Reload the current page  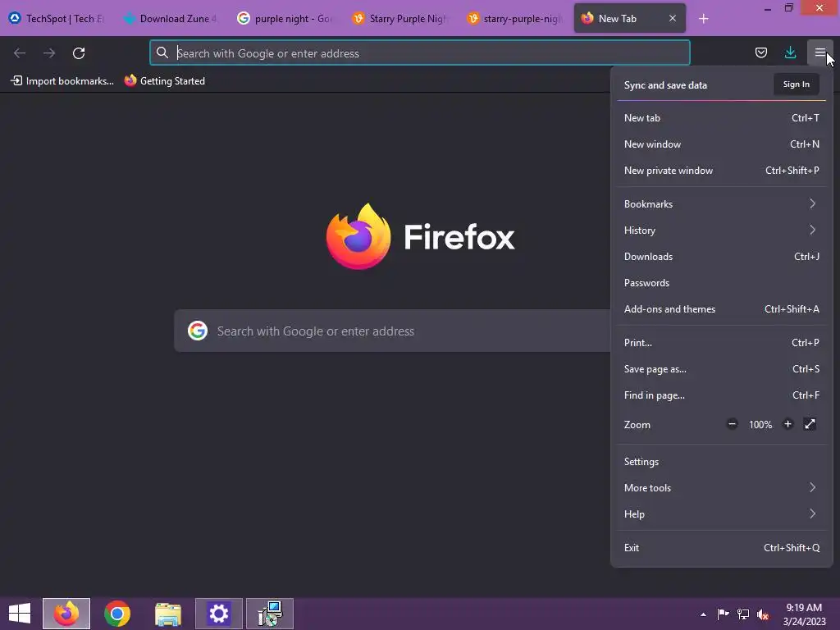click(x=79, y=53)
